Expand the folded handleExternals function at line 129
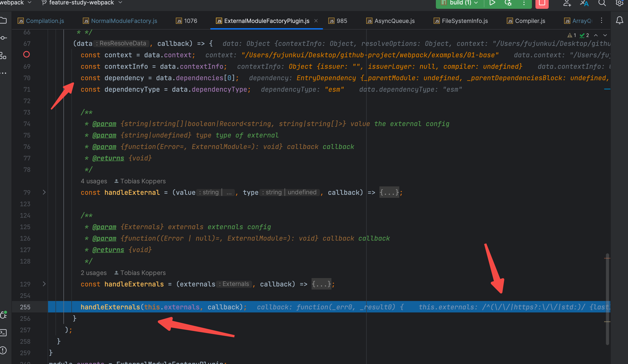This screenshot has width=628, height=364. [x=44, y=284]
